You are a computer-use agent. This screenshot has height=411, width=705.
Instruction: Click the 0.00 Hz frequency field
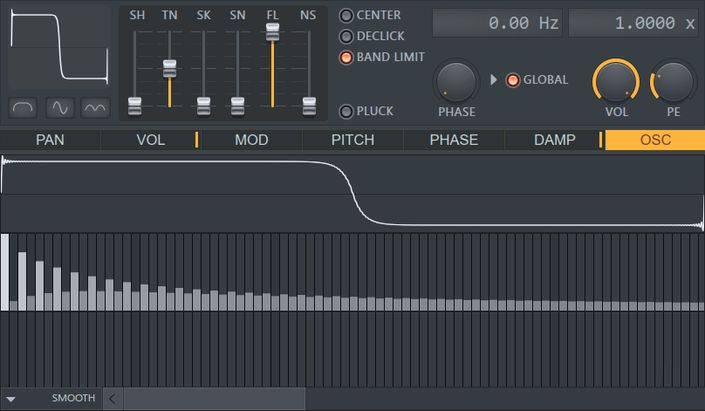tap(497, 23)
